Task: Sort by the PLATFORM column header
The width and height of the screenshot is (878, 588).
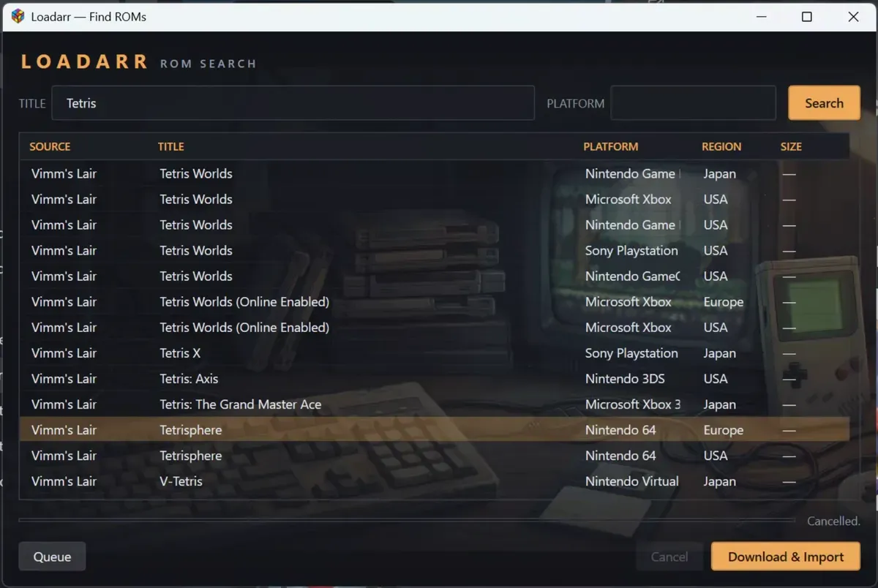Action: coord(611,146)
